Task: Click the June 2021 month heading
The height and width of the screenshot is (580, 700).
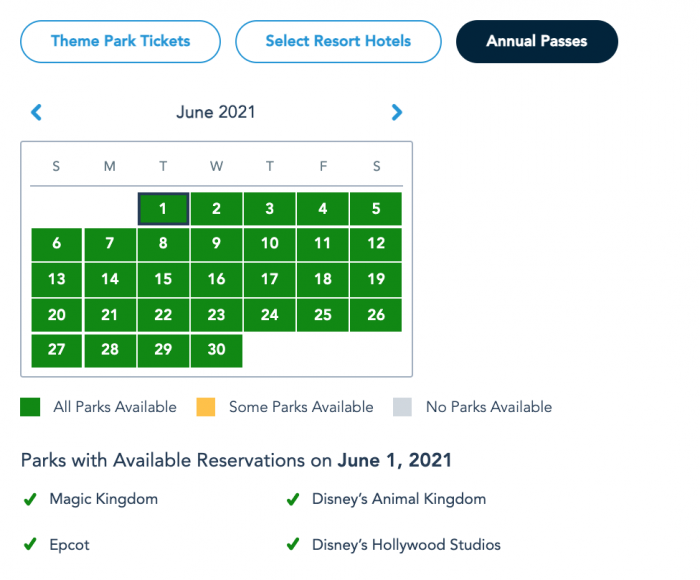Action: [216, 112]
